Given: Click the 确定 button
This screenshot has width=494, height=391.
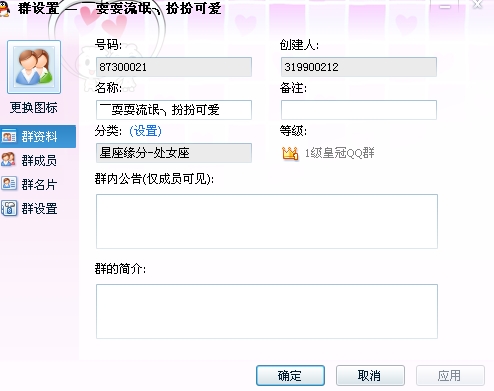Looking at the screenshot, I should 290,376.
